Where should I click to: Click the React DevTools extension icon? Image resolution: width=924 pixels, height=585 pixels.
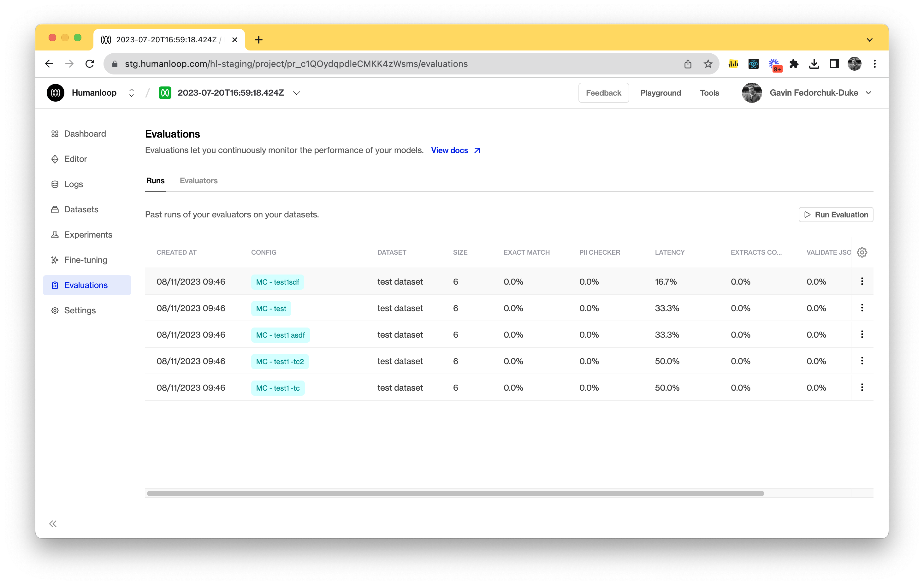[753, 64]
